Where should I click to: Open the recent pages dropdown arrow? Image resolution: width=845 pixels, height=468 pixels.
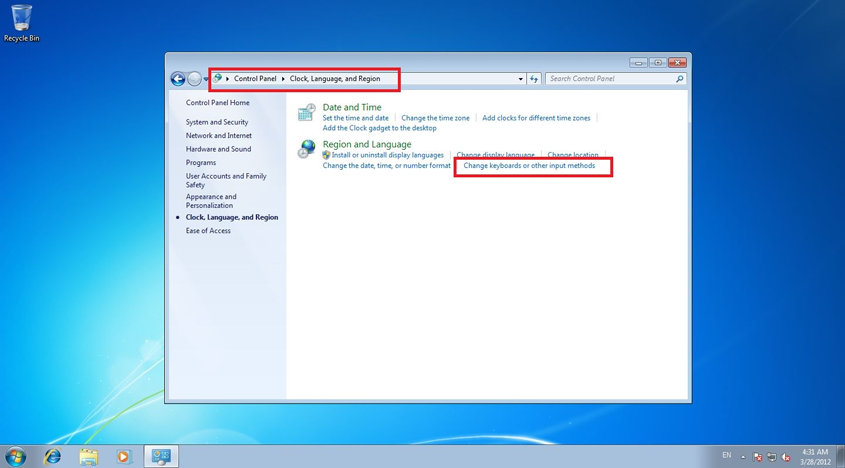point(206,79)
